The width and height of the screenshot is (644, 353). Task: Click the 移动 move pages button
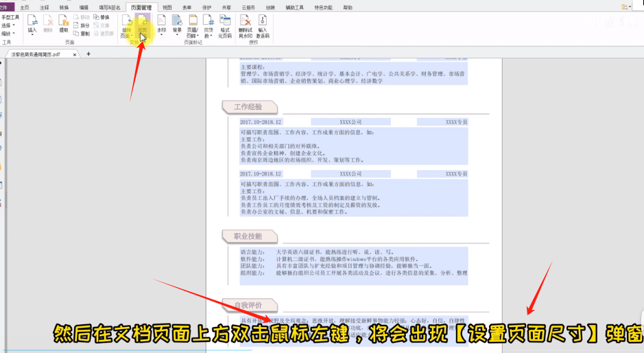tap(82, 17)
